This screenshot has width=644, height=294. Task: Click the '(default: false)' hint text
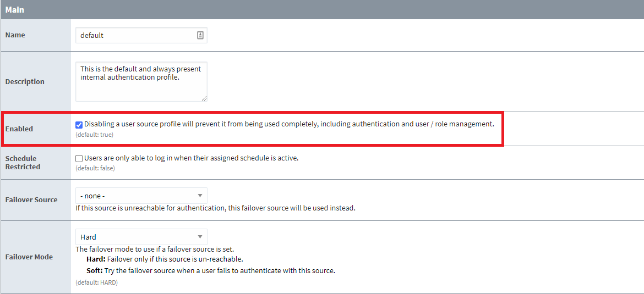tap(95, 168)
